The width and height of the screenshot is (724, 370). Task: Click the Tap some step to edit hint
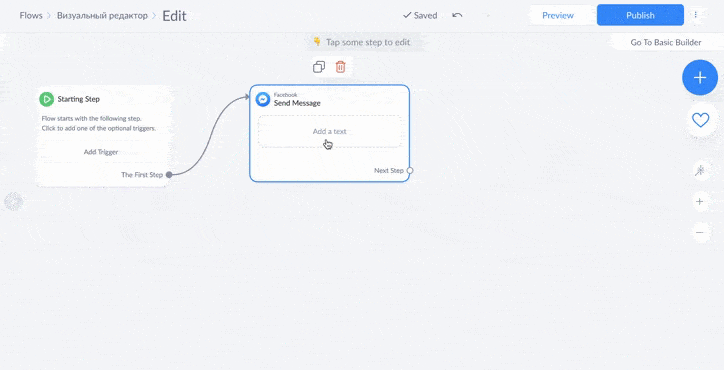368,42
